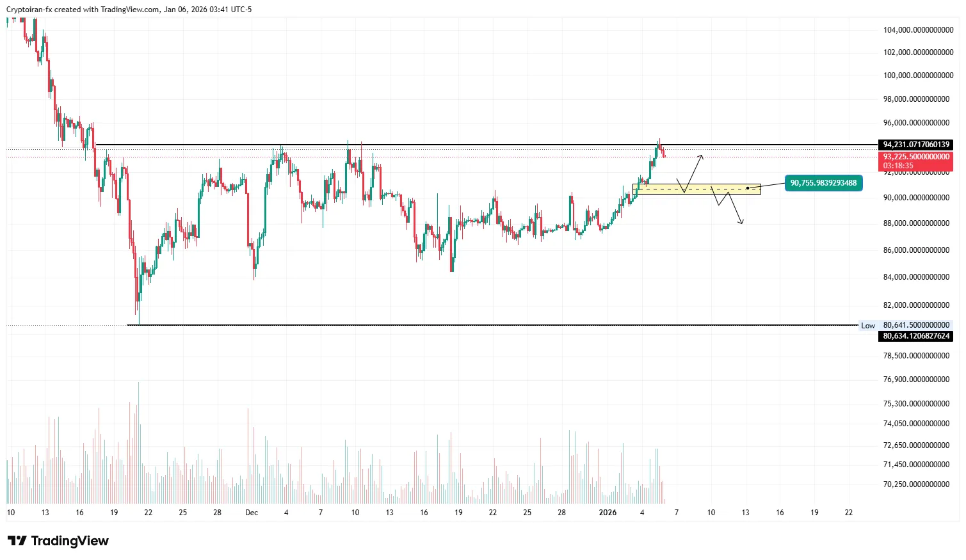This screenshot has width=966, height=560.
Task: Select the red 93,225.50 current price label
Action: pos(916,157)
